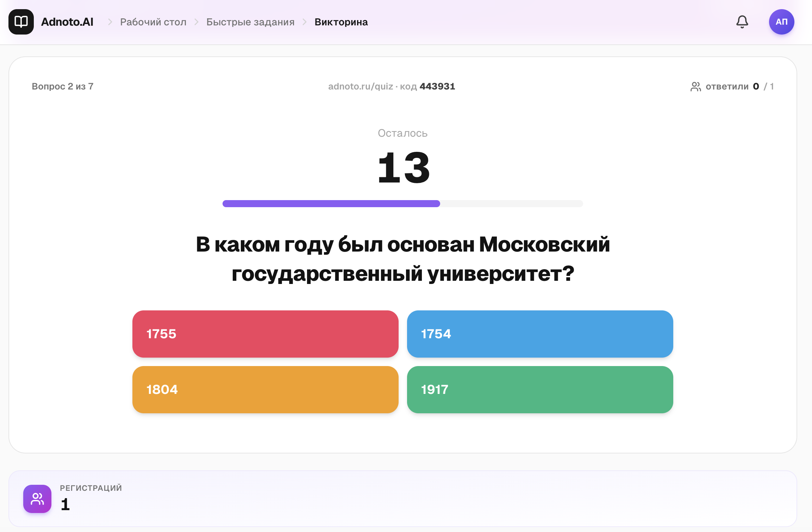Choose the orange answer 1804
Image resolution: width=812 pixels, height=532 pixels.
click(266, 390)
